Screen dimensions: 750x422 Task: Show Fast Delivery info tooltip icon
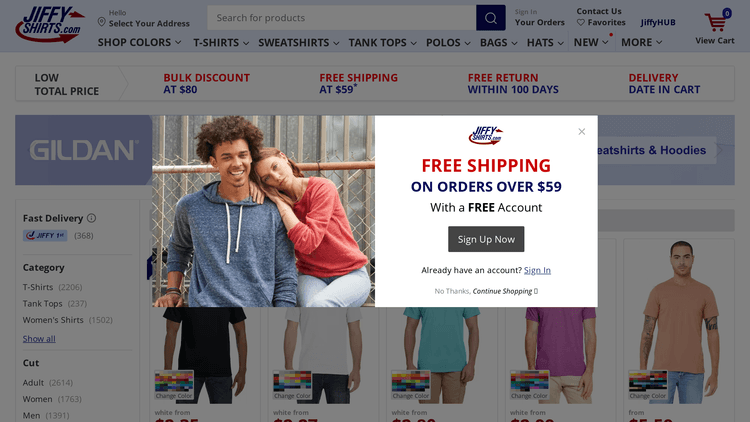[x=91, y=218]
